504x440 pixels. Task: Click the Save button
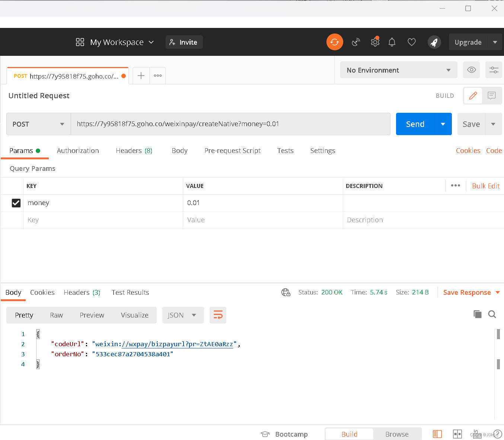[471, 124]
